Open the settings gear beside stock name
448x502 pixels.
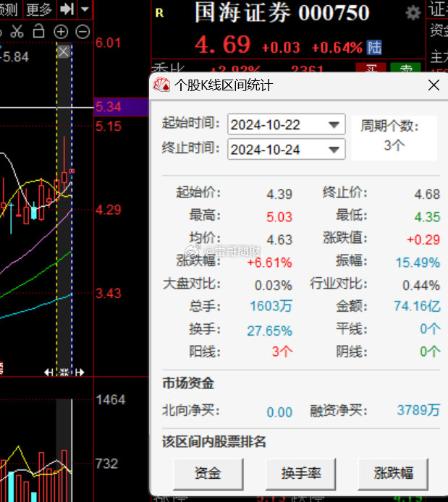click(x=413, y=13)
